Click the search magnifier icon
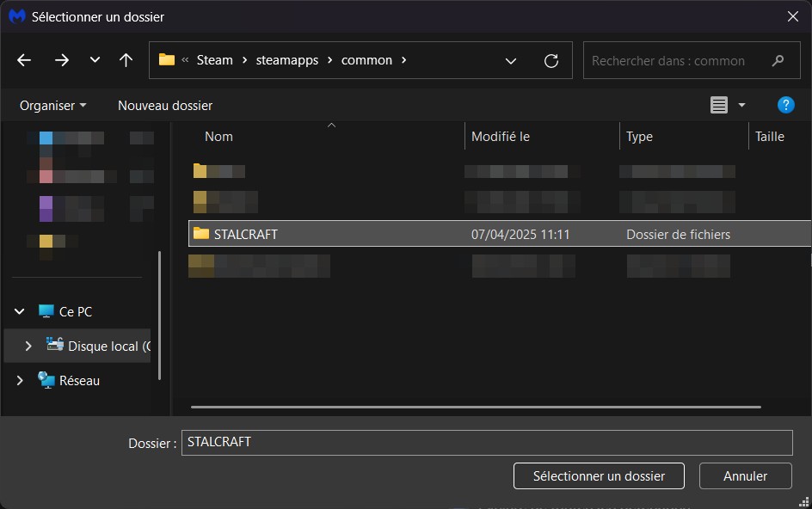 click(778, 60)
